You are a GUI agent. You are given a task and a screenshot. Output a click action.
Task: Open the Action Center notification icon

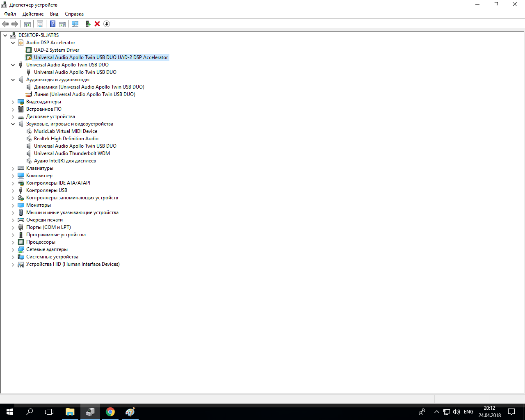pos(511,412)
